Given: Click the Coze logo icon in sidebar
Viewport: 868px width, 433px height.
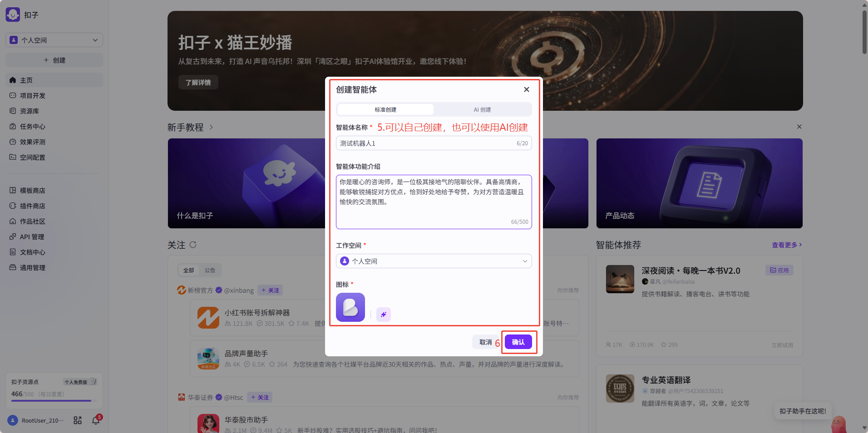Looking at the screenshot, I should (x=13, y=15).
